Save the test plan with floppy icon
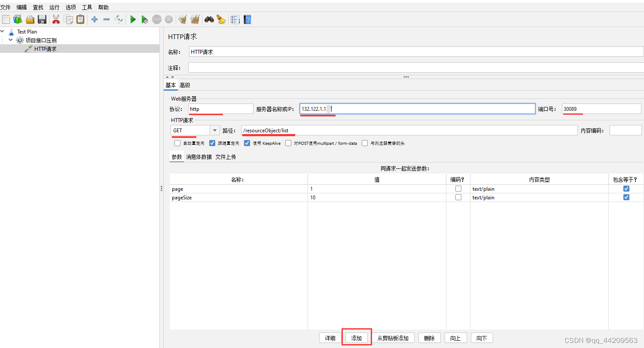The image size is (644, 348). click(42, 19)
